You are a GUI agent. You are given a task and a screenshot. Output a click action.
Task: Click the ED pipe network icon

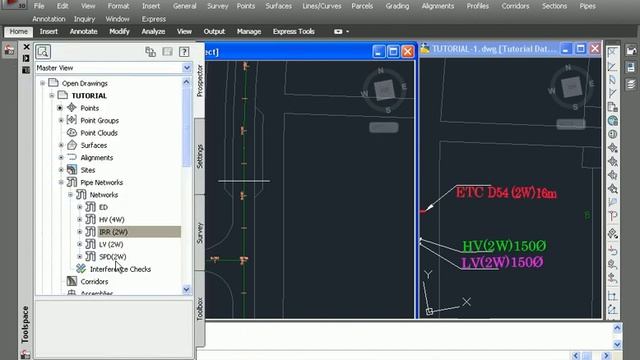(x=90, y=207)
